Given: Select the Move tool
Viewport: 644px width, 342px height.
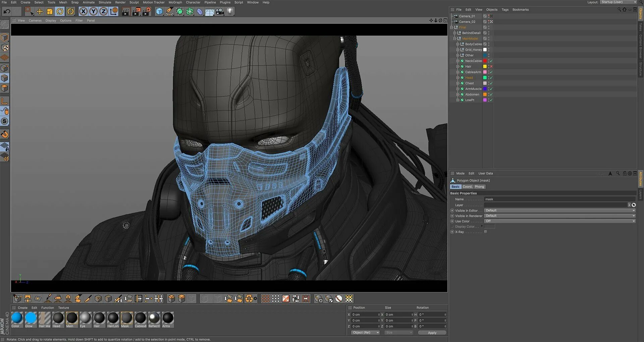Looking at the screenshot, I should [40, 11].
